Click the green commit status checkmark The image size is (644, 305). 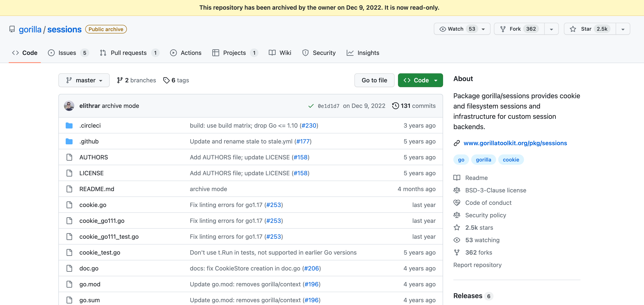(x=311, y=106)
